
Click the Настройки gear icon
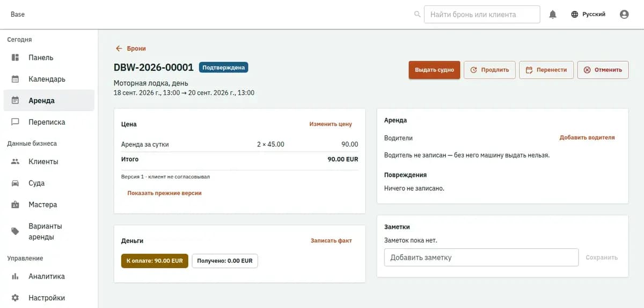16,298
